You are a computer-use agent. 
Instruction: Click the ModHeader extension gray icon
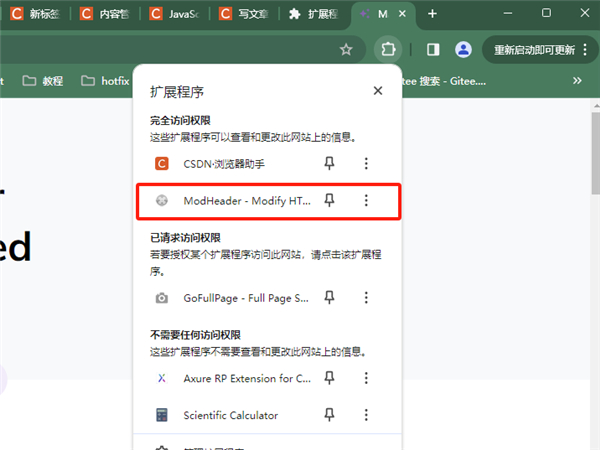coord(161,200)
